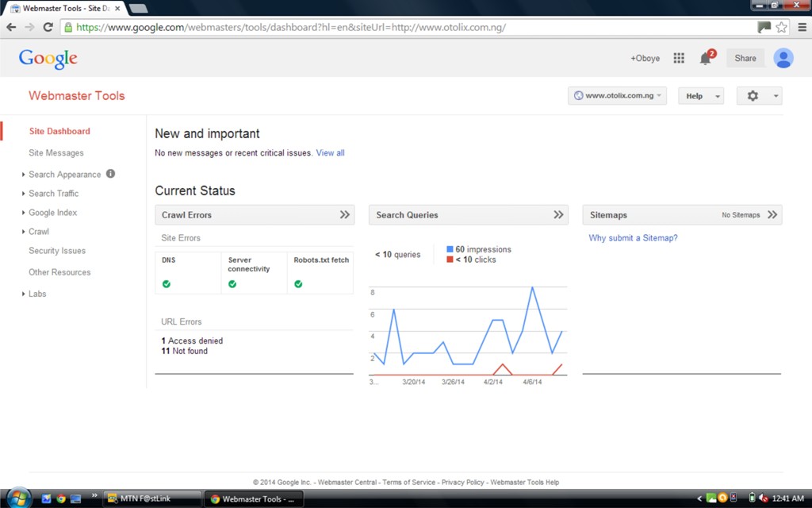The image size is (812, 508).
Task: Open Sitemaps details with double arrow
Action: (x=772, y=214)
